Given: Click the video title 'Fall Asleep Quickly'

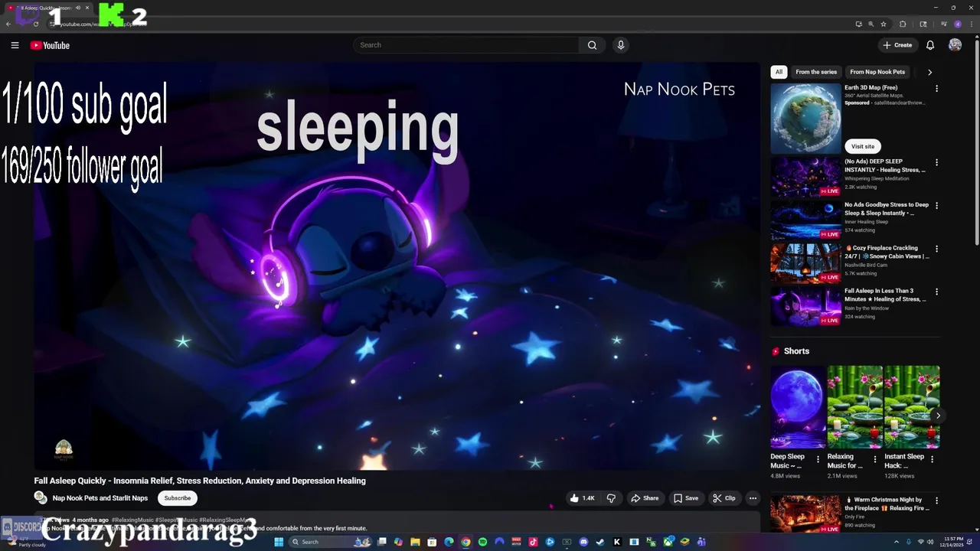Looking at the screenshot, I should click(x=200, y=481).
